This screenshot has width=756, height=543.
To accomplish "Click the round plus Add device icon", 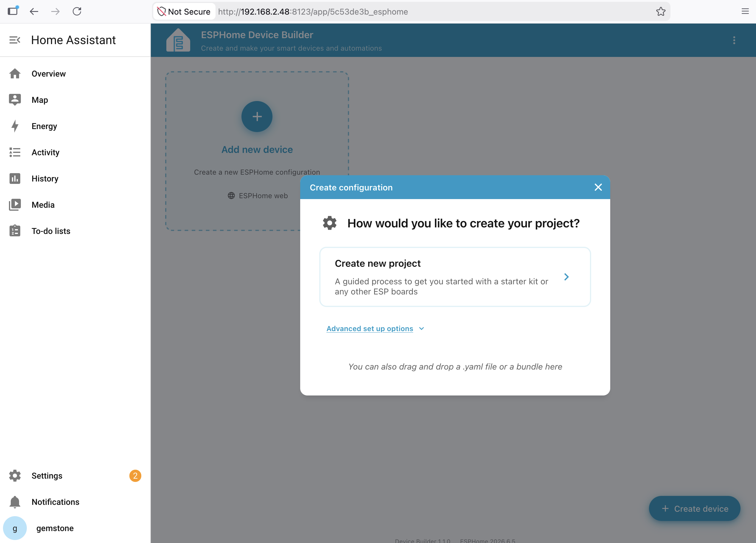I will 257,117.
